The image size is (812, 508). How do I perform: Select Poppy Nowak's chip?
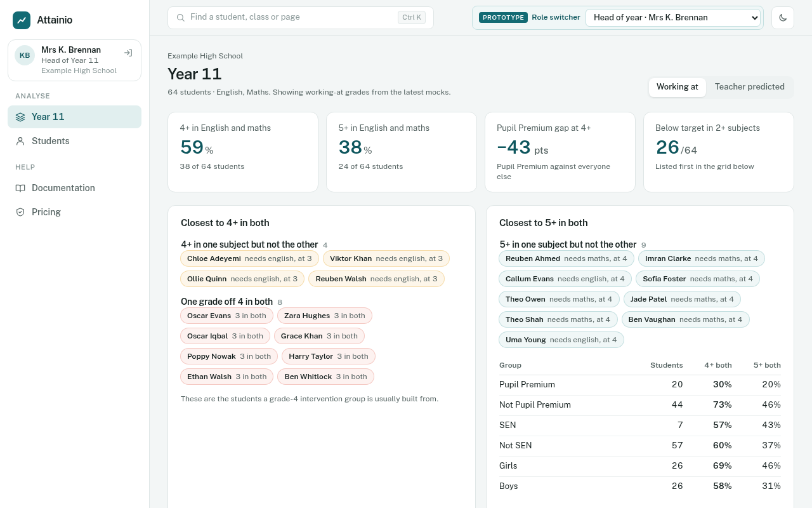tap(229, 356)
